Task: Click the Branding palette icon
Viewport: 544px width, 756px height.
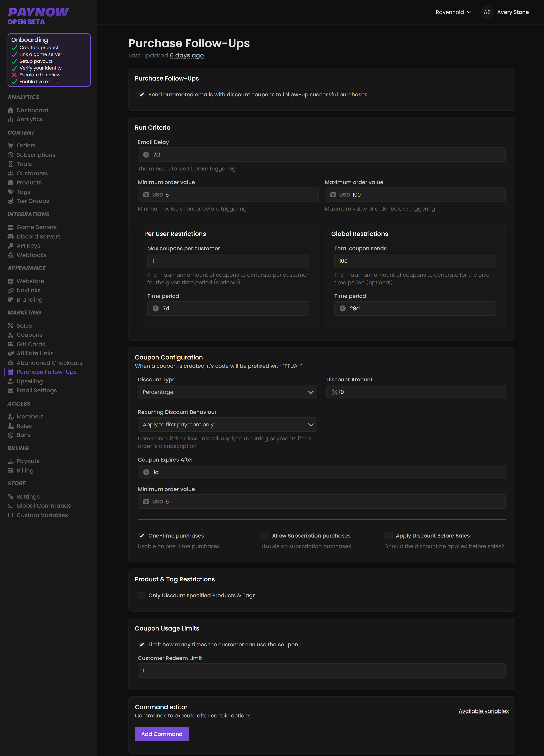Action: click(x=11, y=300)
